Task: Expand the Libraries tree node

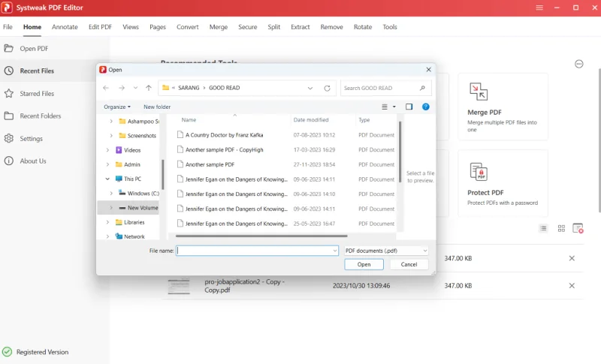Action: point(108,222)
